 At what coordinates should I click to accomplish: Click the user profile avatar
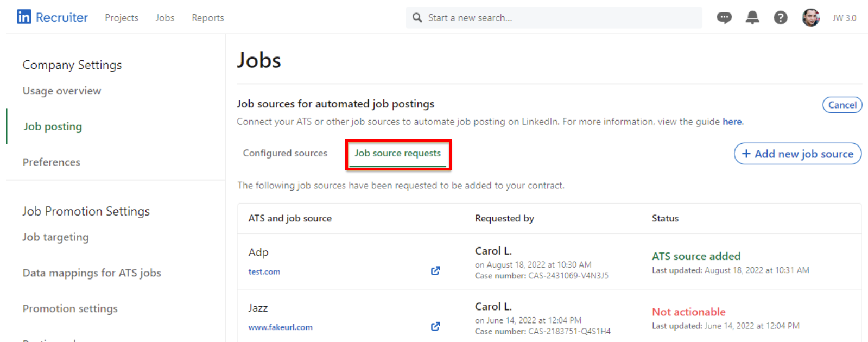(811, 18)
